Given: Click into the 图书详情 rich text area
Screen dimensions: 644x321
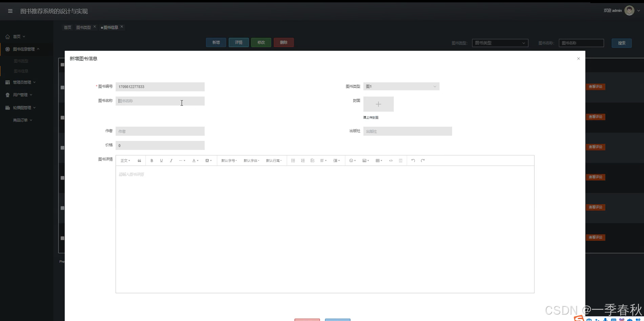Looking at the screenshot, I should tap(325, 229).
